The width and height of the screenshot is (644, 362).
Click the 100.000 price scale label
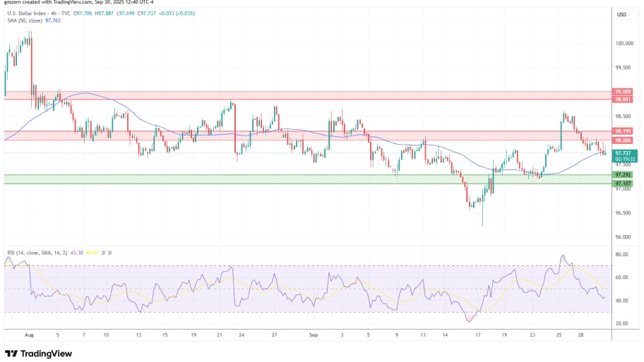click(623, 43)
